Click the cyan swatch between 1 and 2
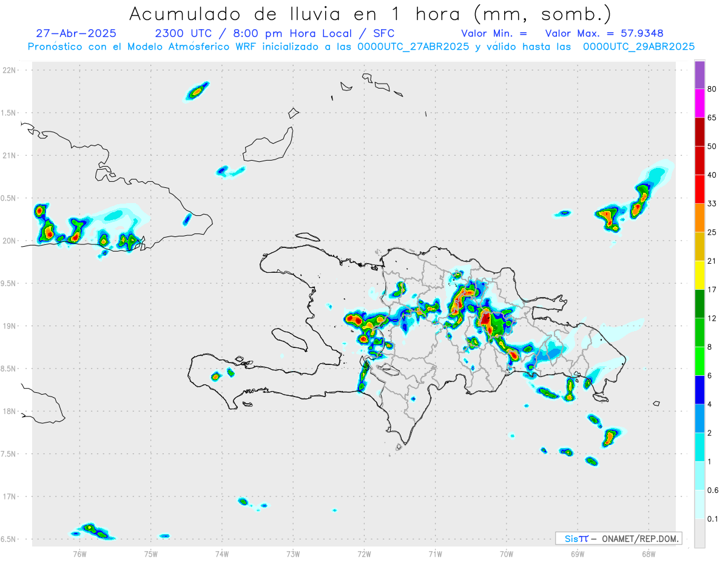 pyautogui.click(x=699, y=447)
